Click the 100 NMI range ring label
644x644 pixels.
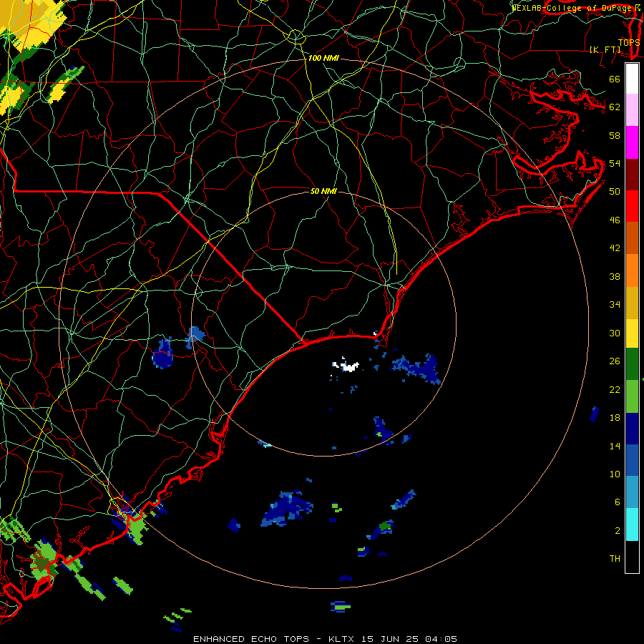click(x=323, y=59)
